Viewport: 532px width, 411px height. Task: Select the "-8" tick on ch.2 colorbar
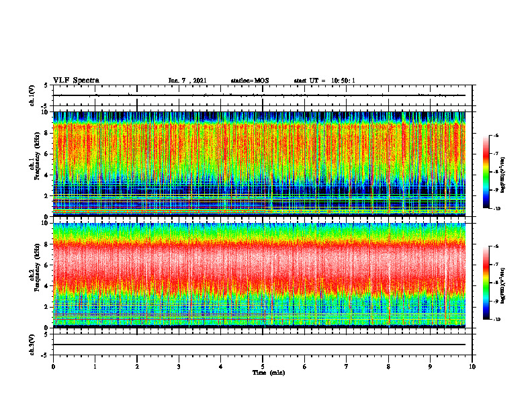tap(496, 283)
